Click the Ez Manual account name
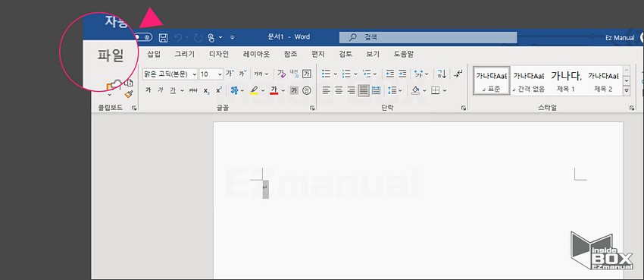The image size is (644, 280). point(621,37)
